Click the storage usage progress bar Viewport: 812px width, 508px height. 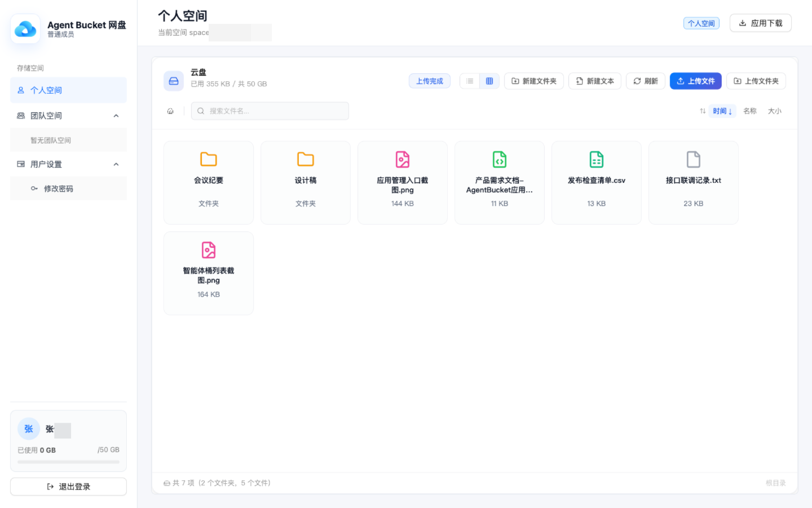click(68, 462)
